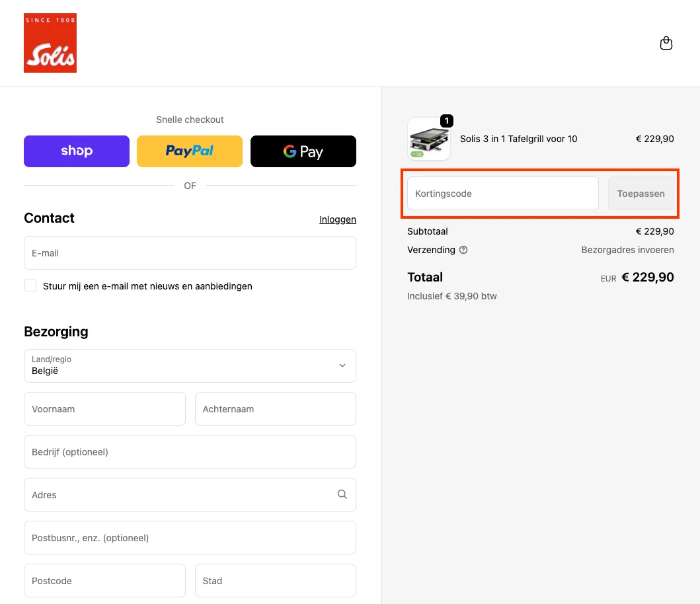The image size is (700, 604).
Task: Focus the Postcode input field
Action: pyautogui.click(x=104, y=581)
